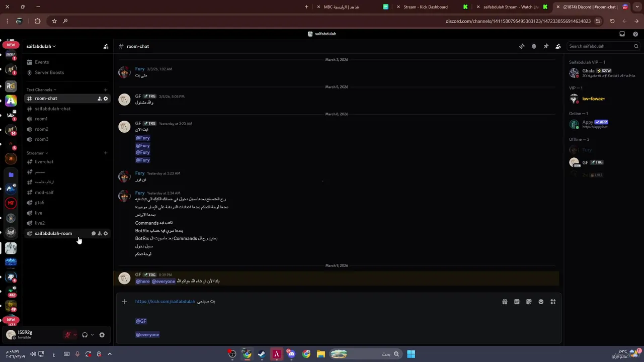644x362 pixels.
Task: Create invite for saifabdulah-room channel
Action: 99,233
